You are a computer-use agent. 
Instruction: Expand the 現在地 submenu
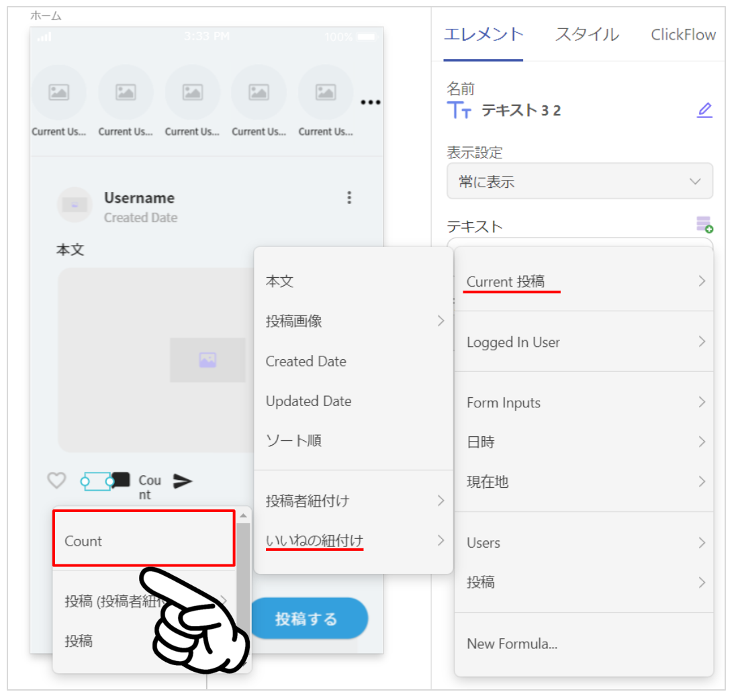[584, 481]
